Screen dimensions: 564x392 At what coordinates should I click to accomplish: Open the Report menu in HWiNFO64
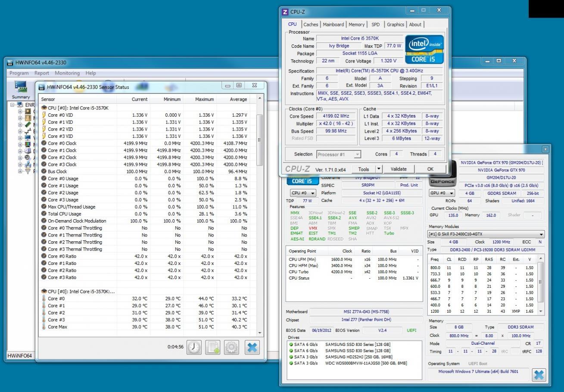pos(42,73)
